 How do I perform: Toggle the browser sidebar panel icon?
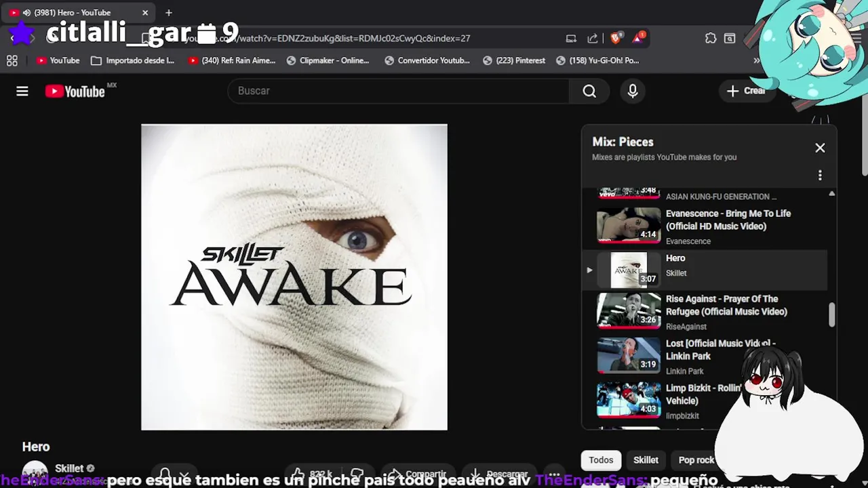(x=730, y=39)
